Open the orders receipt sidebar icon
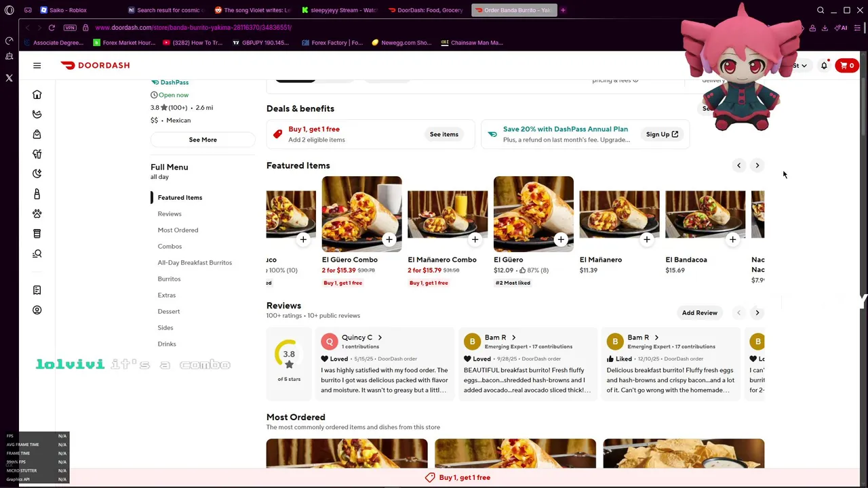The height and width of the screenshot is (488, 868). tap(37, 290)
